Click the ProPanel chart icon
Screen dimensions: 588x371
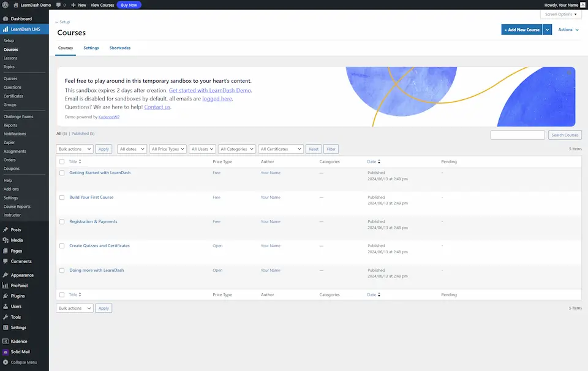click(x=6, y=286)
